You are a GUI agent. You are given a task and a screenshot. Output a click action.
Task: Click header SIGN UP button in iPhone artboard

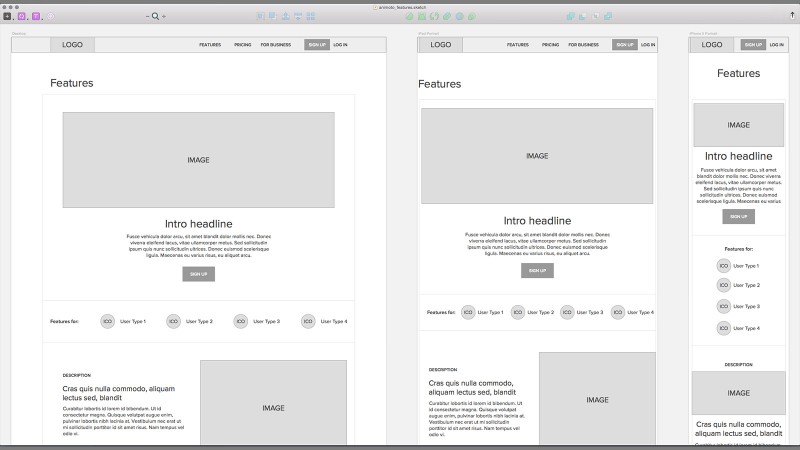[753, 45]
